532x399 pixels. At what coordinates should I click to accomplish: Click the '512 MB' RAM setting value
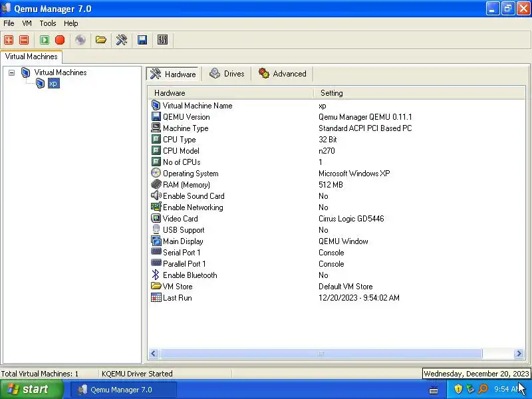click(x=331, y=185)
